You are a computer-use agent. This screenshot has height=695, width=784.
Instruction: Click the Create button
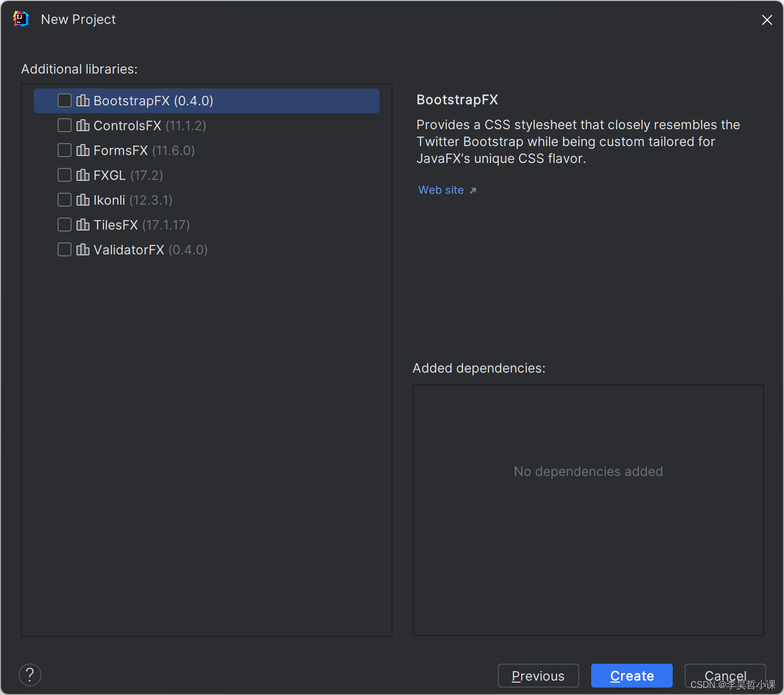[632, 676]
